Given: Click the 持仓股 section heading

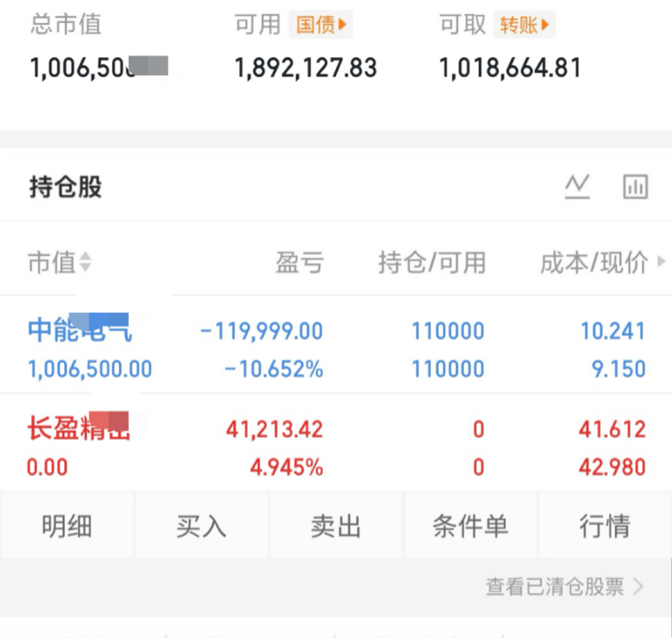Looking at the screenshot, I should (66, 187).
